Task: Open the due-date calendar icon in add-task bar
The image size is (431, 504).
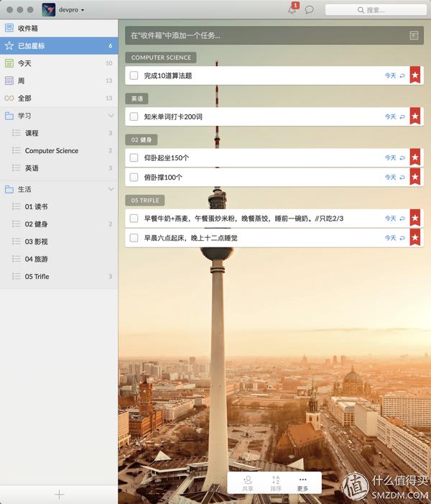Action: 414,35
